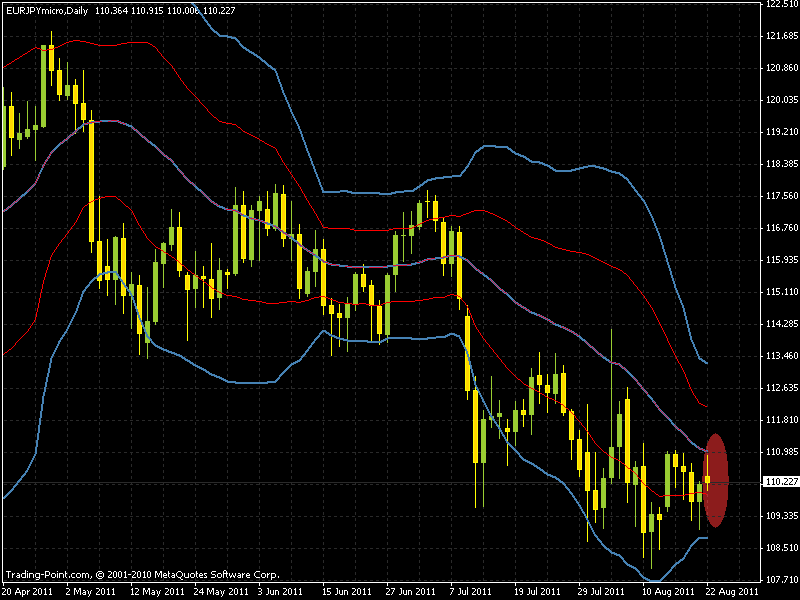Viewport: 800px width, 600px height.
Task: Select the 109.335 price level label
Action: tap(782, 516)
